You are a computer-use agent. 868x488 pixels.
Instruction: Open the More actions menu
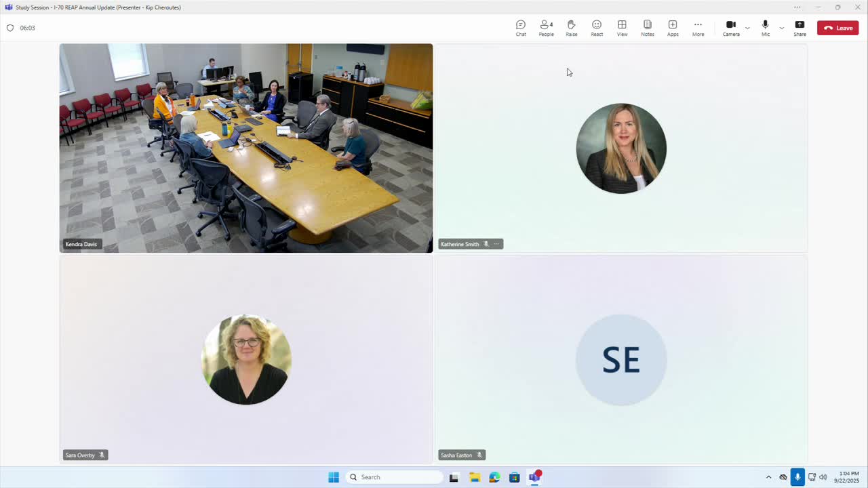coord(698,28)
